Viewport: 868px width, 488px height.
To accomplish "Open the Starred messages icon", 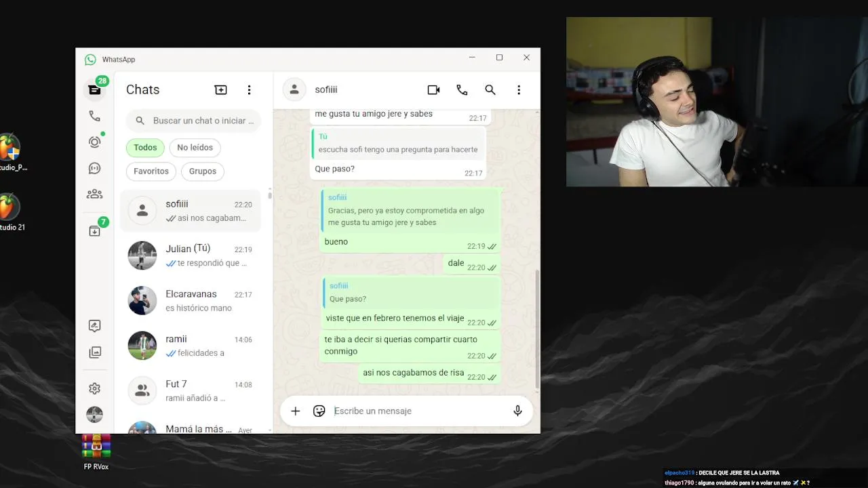I will [94, 326].
